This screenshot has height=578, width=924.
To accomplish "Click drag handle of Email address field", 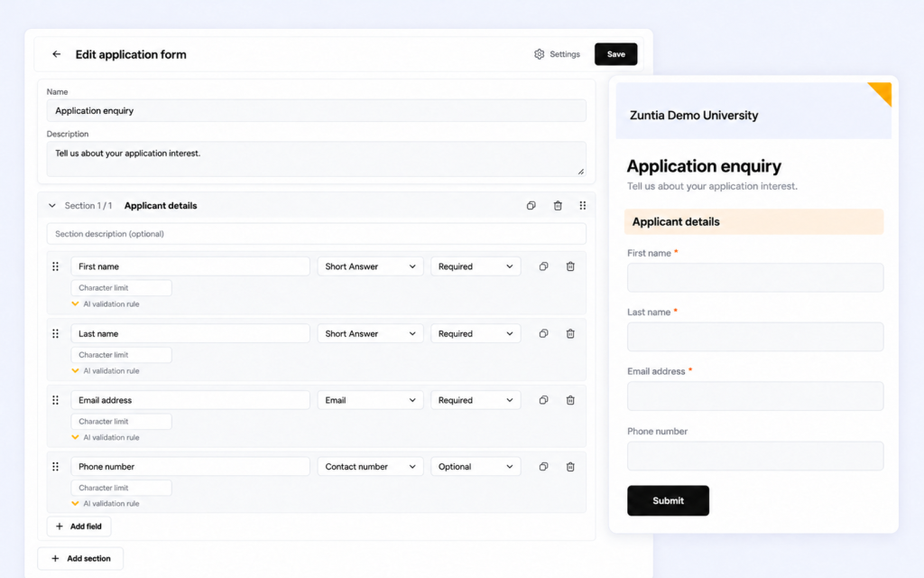I will pyautogui.click(x=55, y=400).
